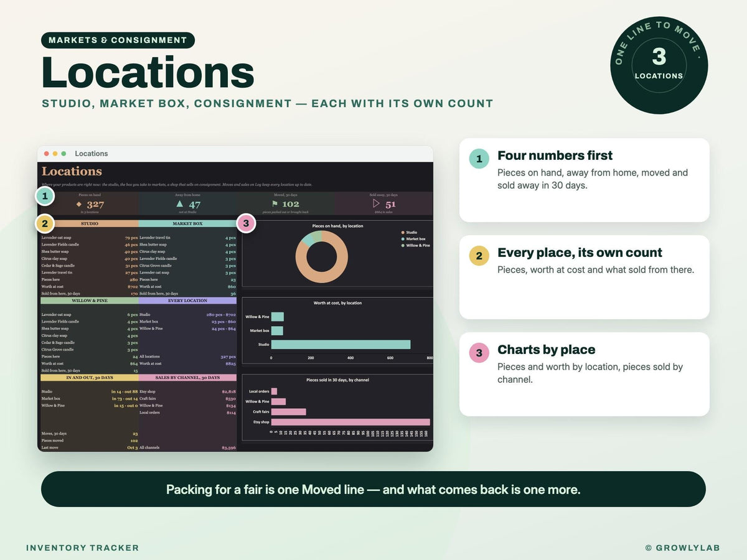This screenshot has width=747, height=560.
Task: Click the play outline icon beside 51
Action: tap(376, 203)
